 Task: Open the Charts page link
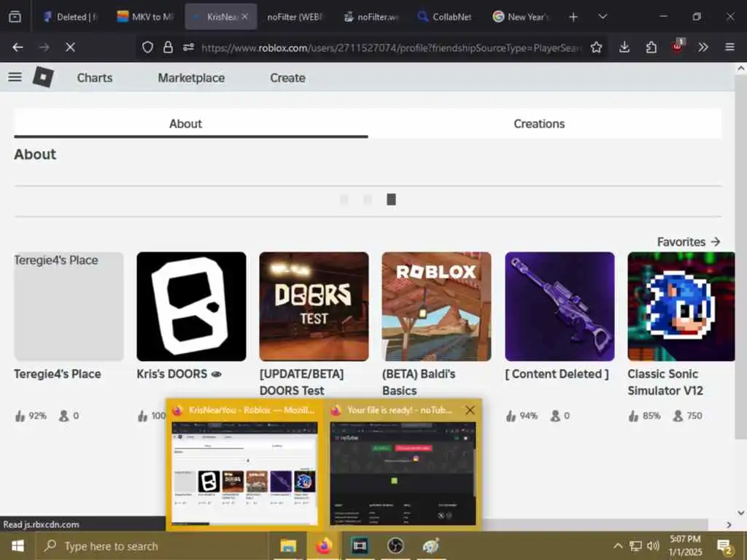(x=95, y=77)
